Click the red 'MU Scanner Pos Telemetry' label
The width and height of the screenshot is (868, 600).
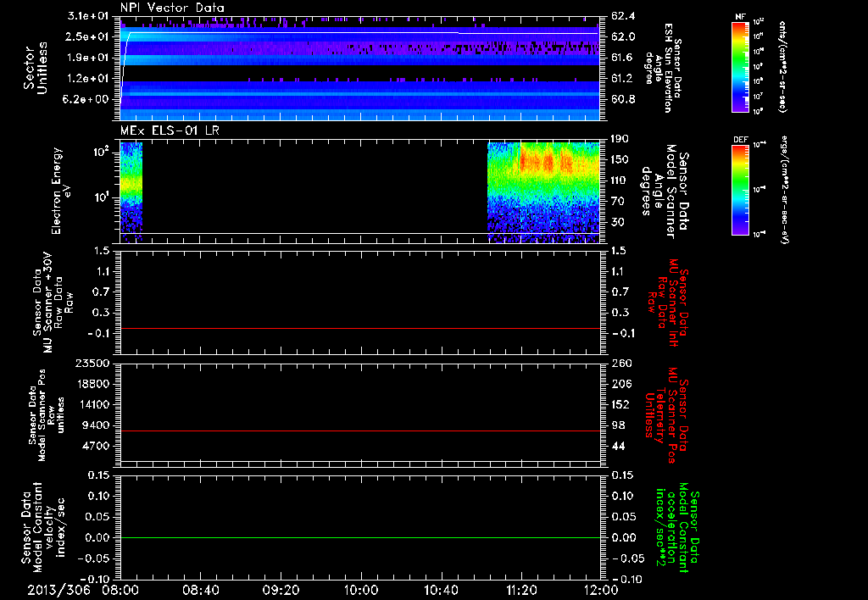[666, 415]
